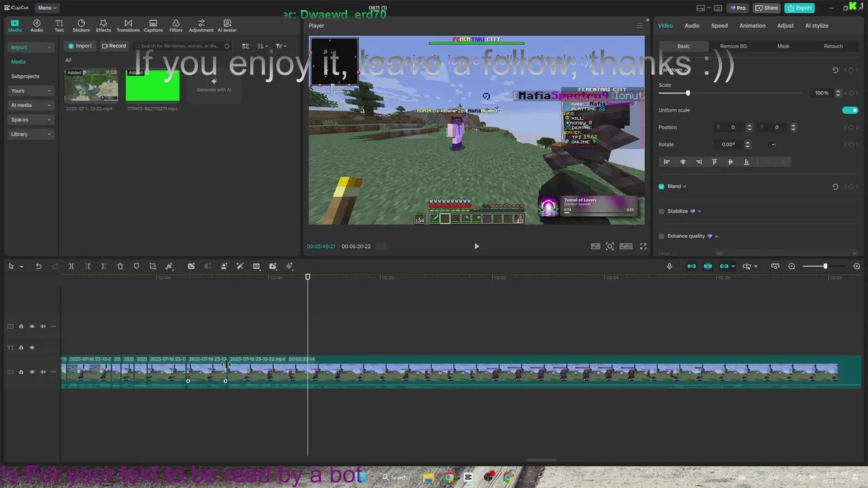Start voiceover recording with microphone icon

click(x=669, y=266)
